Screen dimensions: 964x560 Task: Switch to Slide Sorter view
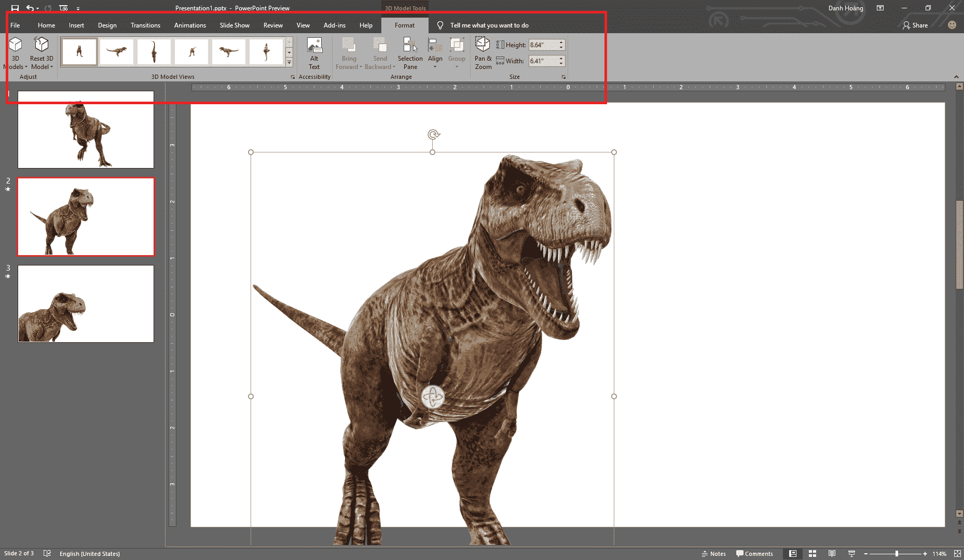[812, 554]
